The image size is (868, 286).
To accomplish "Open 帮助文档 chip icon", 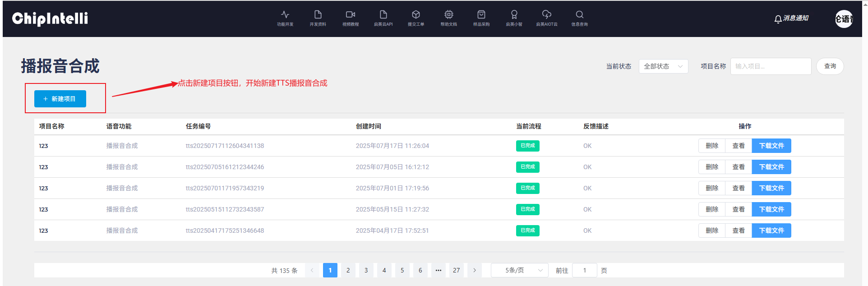I will [448, 15].
